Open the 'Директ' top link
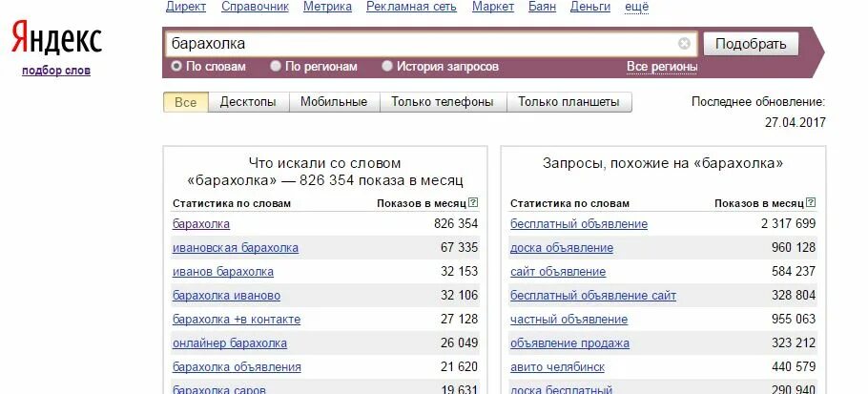Viewport: 868px width, 394px height. (x=186, y=7)
